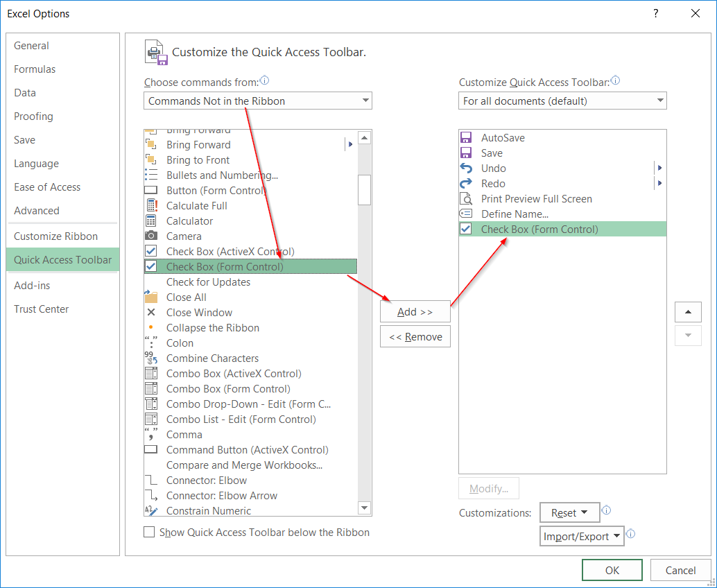This screenshot has height=588, width=717.
Task: Click the OK button
Action: pyautogui.click(x=612, y=569)
